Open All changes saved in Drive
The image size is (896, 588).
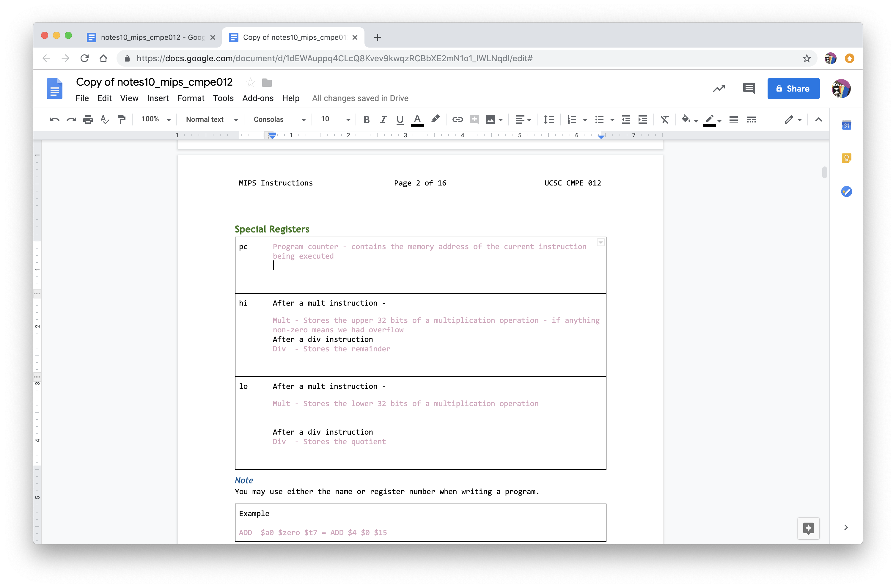(360, 98)
